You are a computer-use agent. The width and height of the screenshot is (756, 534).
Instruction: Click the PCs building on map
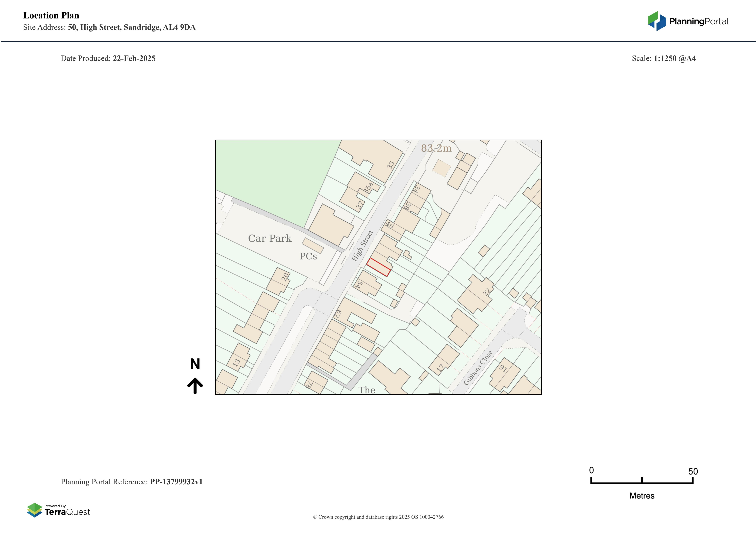[313, 245]
